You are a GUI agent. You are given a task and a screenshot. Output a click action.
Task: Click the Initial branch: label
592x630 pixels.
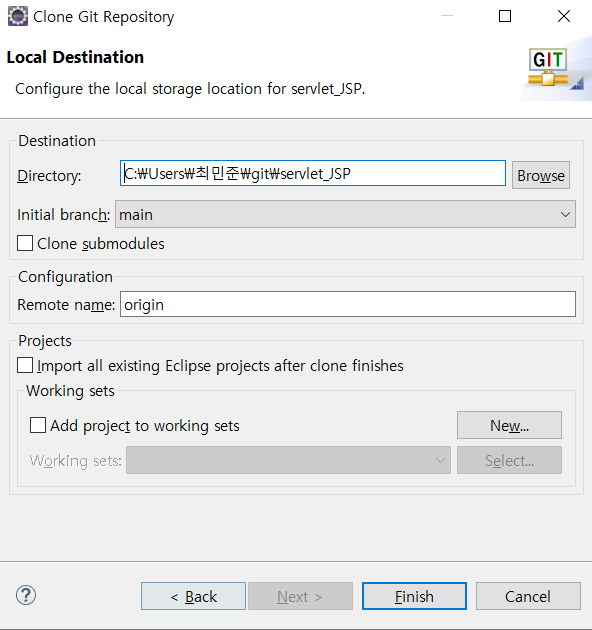[x=64, y=215]
